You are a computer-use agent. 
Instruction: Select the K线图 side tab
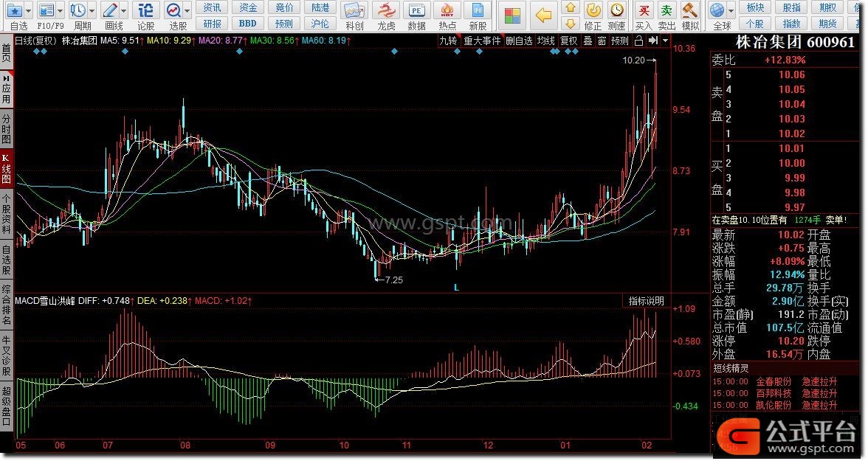[6, 170]
